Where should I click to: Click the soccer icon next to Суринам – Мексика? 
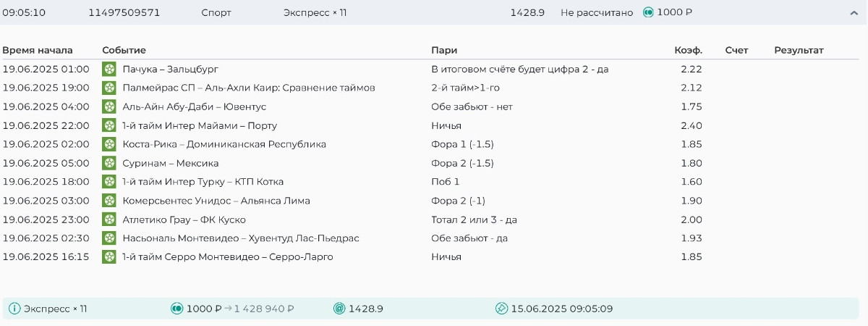109,163
